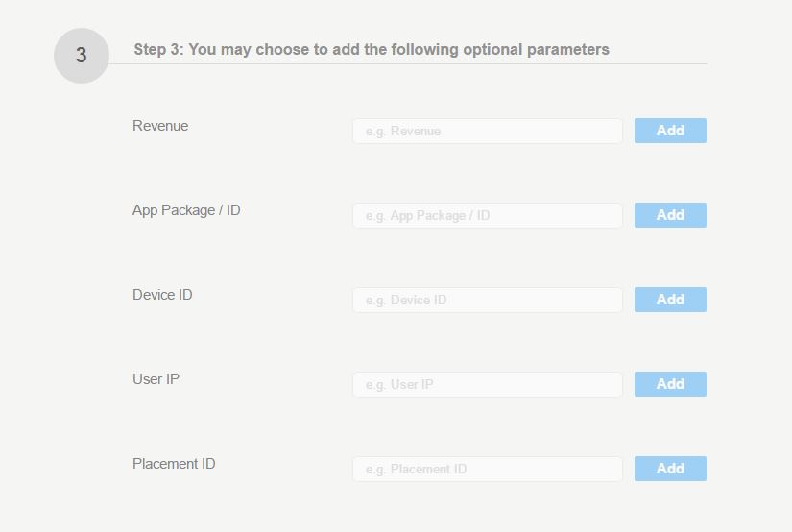The width and height of the screenshot is (792, 532).
Task: Click the Placement ID label text
Action: [174, 463]
